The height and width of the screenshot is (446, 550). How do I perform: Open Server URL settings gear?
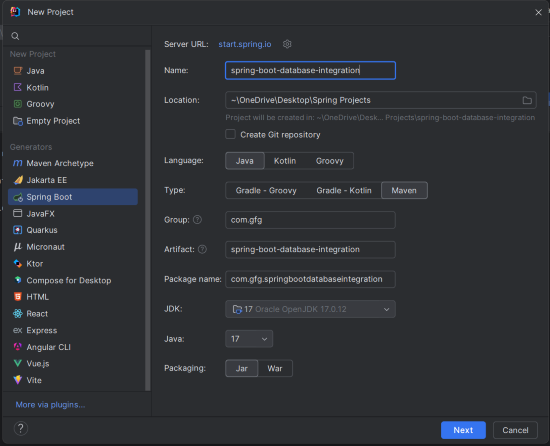click(287, 44)
